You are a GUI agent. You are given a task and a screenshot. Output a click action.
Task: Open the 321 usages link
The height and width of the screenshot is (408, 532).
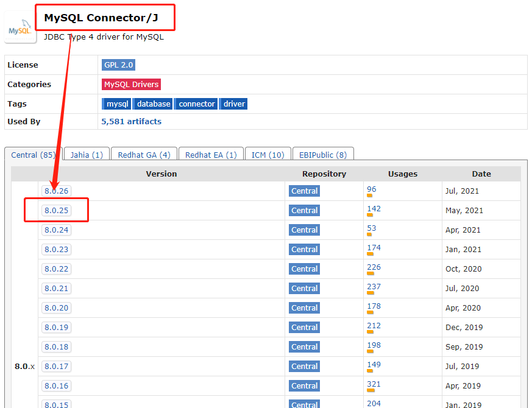coord(374,384)
